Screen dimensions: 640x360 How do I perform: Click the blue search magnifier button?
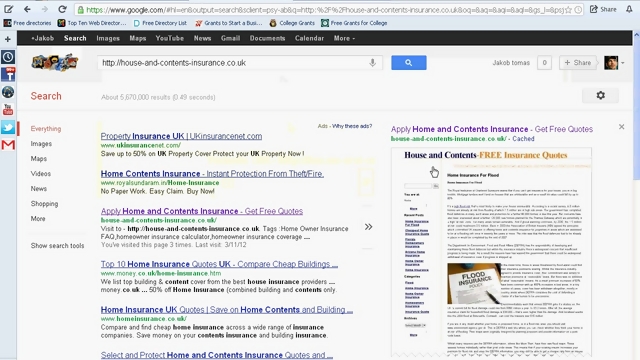[409, 62]
